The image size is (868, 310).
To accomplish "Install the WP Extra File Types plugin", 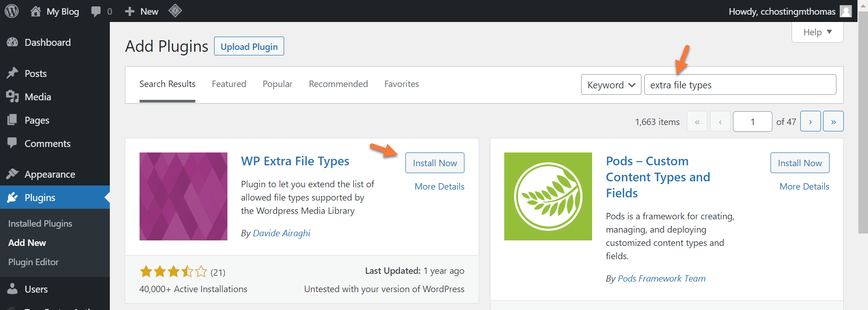I will point(435,163).
